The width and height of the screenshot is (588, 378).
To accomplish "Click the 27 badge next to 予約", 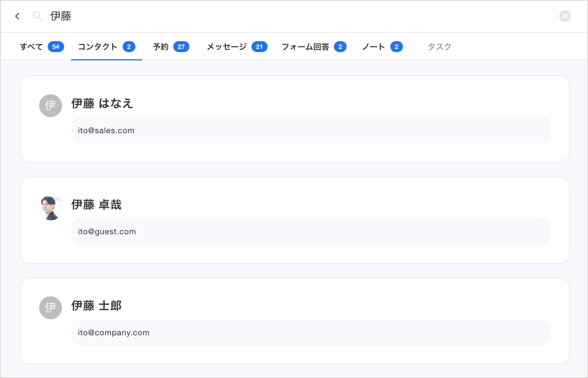I will coord(181,46).
